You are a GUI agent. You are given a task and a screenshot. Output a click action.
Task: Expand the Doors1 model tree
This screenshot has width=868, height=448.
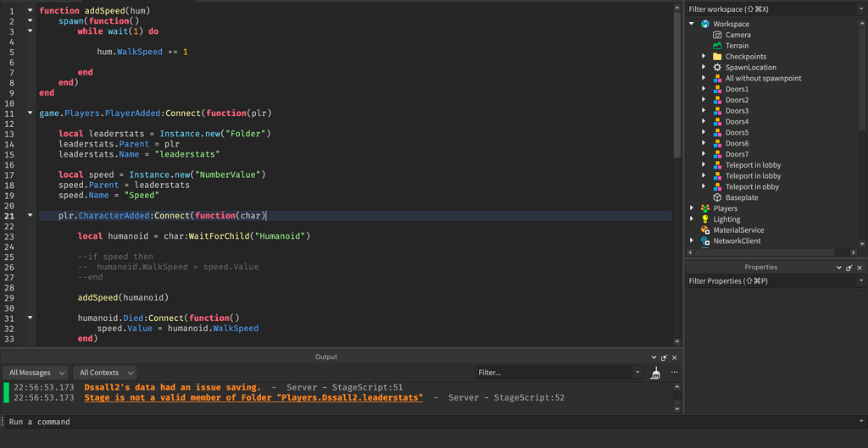[704, 89]
